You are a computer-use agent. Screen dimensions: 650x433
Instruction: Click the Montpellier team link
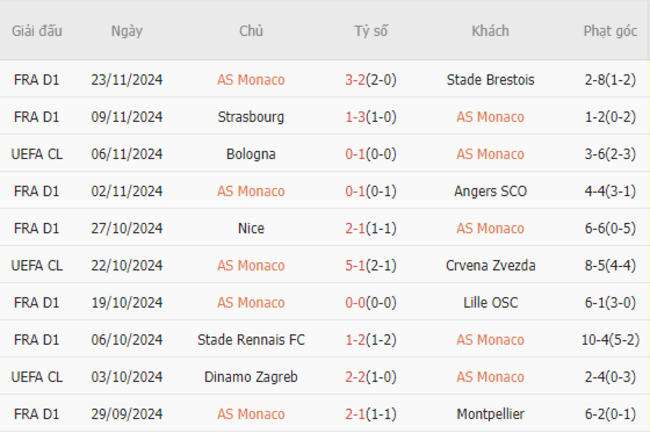click(490, 414)
